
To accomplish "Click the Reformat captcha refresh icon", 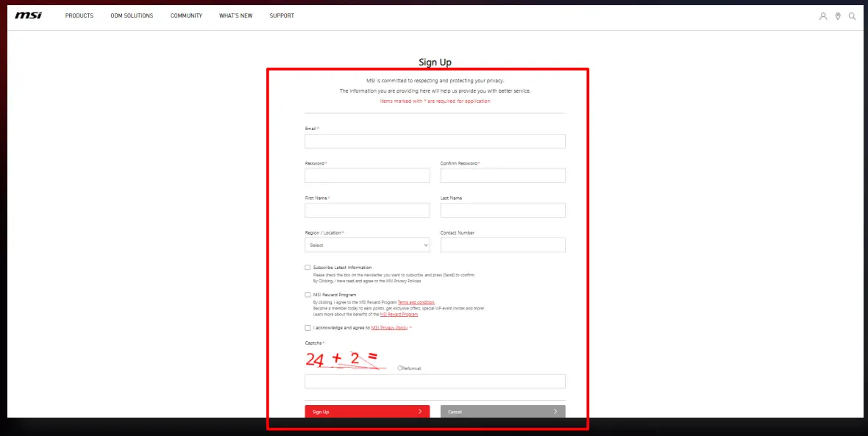I will click(399, 368).
